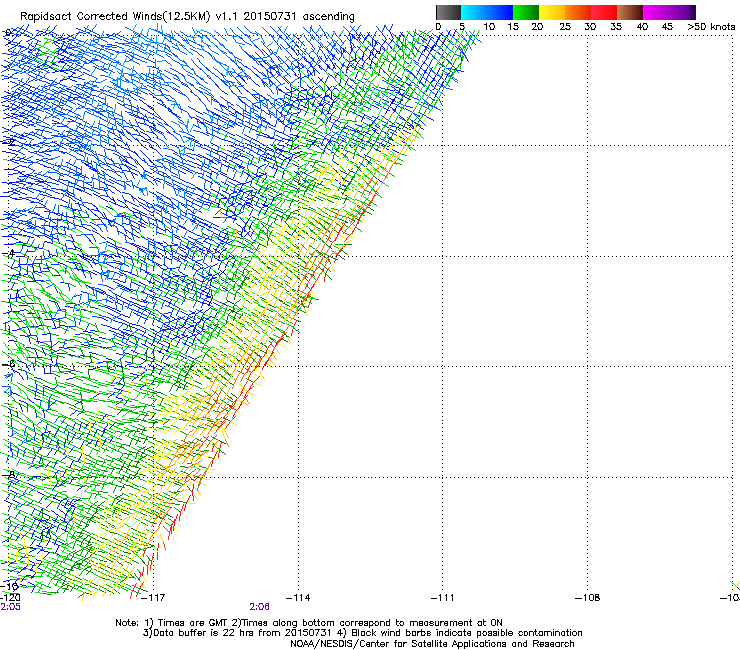740x650 pixels.
Task: Click the -114 longitude axis label
Action: [x=298, y=598]
